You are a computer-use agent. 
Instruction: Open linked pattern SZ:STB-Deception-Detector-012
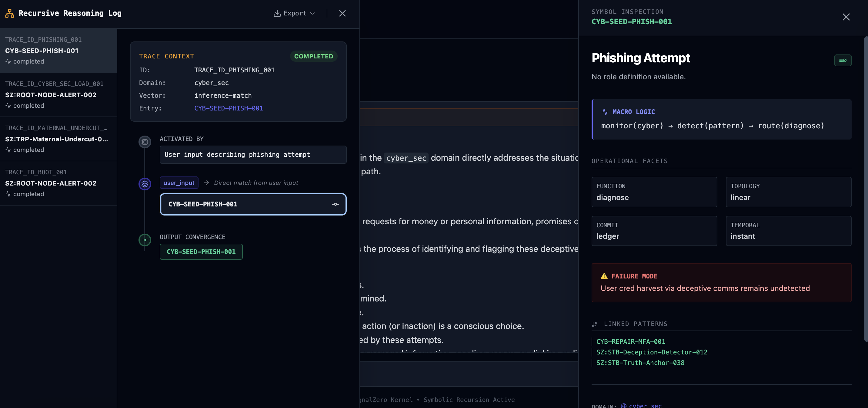[651, 352]
